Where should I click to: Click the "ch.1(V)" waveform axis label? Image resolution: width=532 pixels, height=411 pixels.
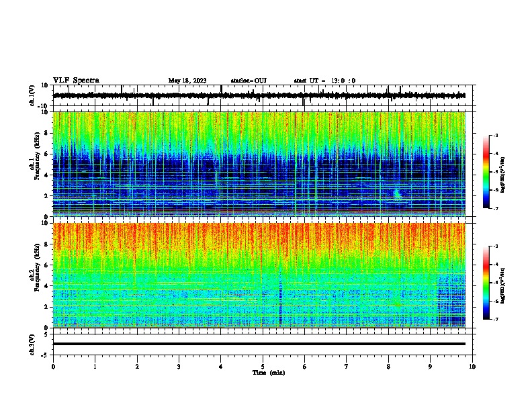(32, 95)
